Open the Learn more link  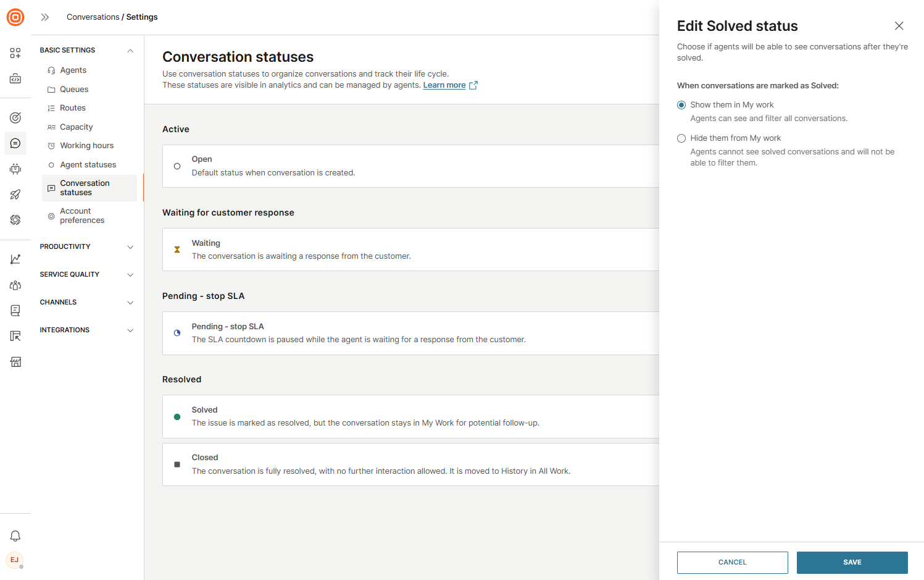[x=444, y=85]
